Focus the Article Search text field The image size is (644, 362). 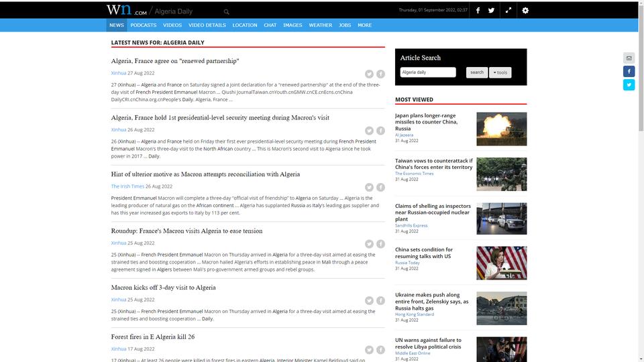428,72
